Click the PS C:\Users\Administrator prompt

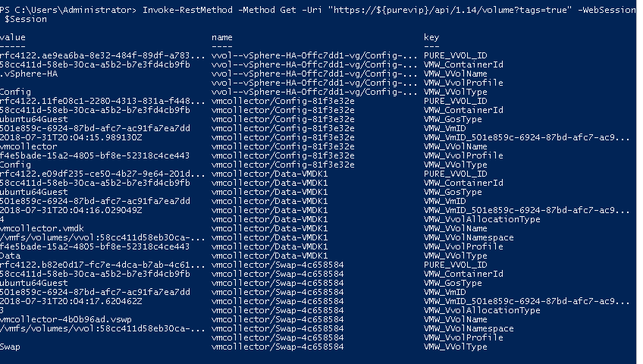click(68, 10)
